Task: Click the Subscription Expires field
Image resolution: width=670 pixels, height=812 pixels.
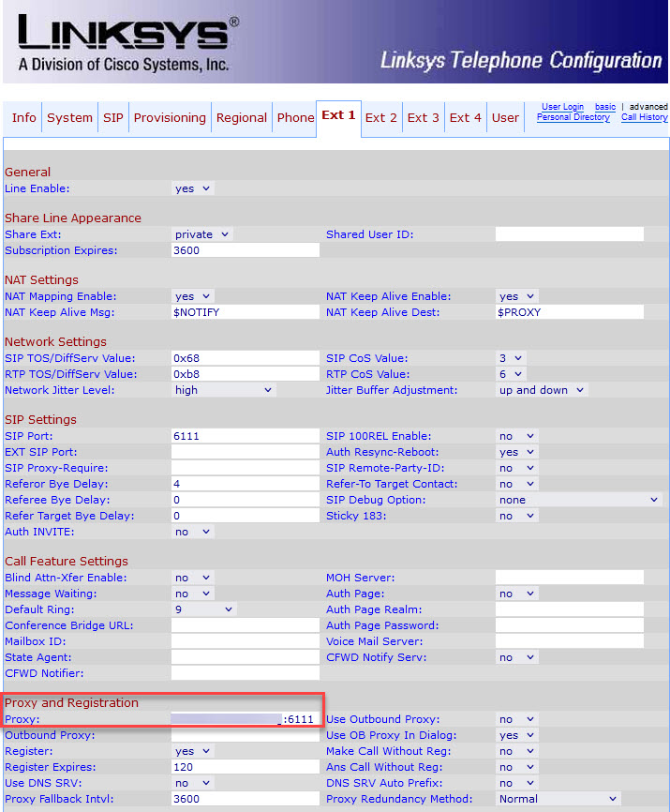Action: (x=246, y=250)
